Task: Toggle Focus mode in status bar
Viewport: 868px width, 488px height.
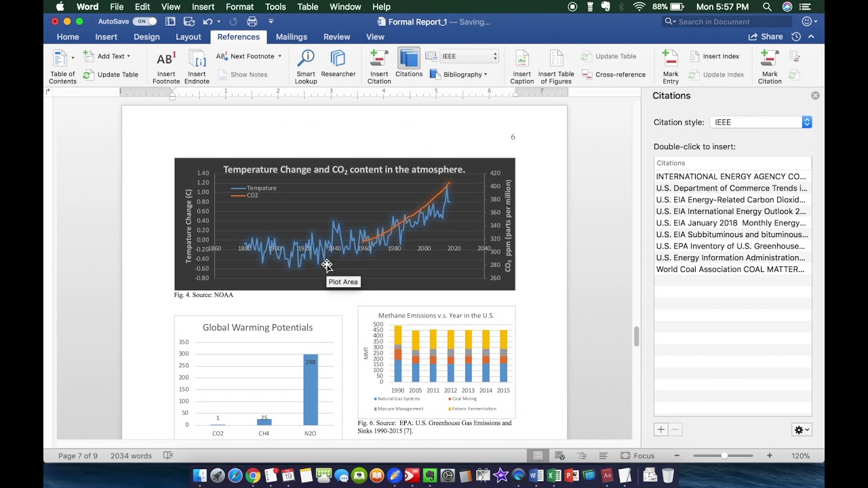Action: point(637,455)
